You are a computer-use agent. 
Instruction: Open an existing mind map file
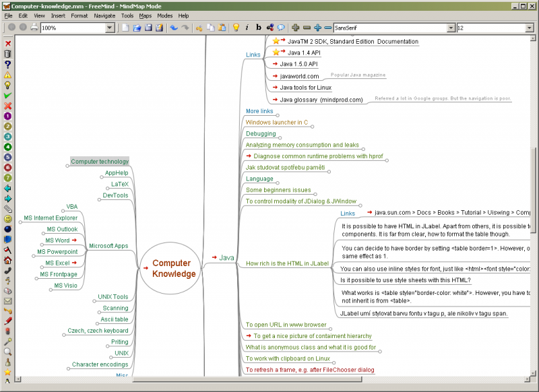(136, 28)
